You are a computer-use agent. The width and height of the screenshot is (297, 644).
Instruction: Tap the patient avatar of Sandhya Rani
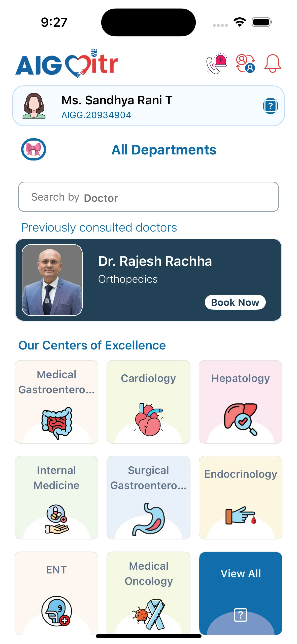(34, 106)
